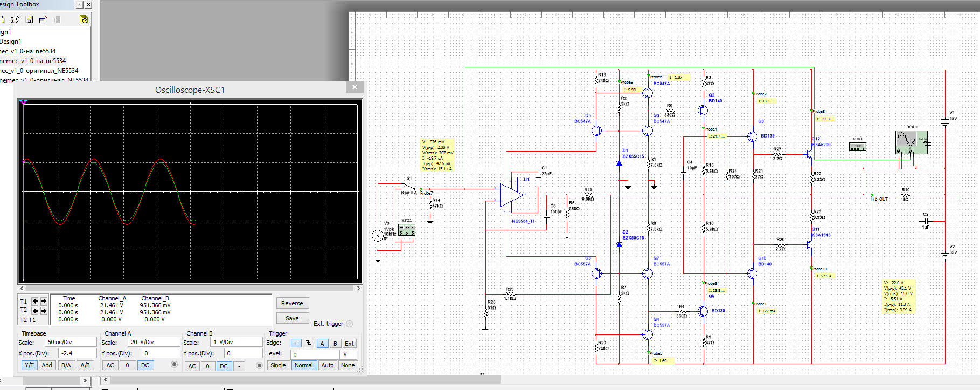Click the XDA1 distortion analyzer instrument

857,147
